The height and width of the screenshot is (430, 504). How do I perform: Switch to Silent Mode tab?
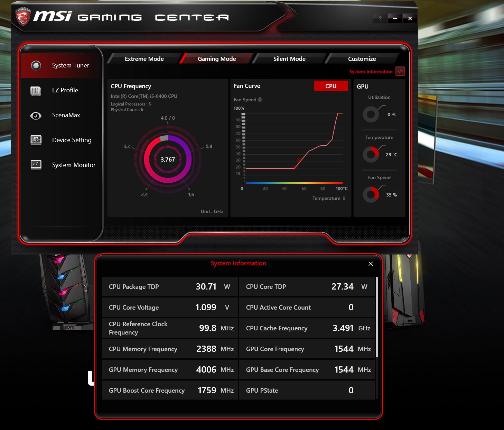(x=289, y=59)
